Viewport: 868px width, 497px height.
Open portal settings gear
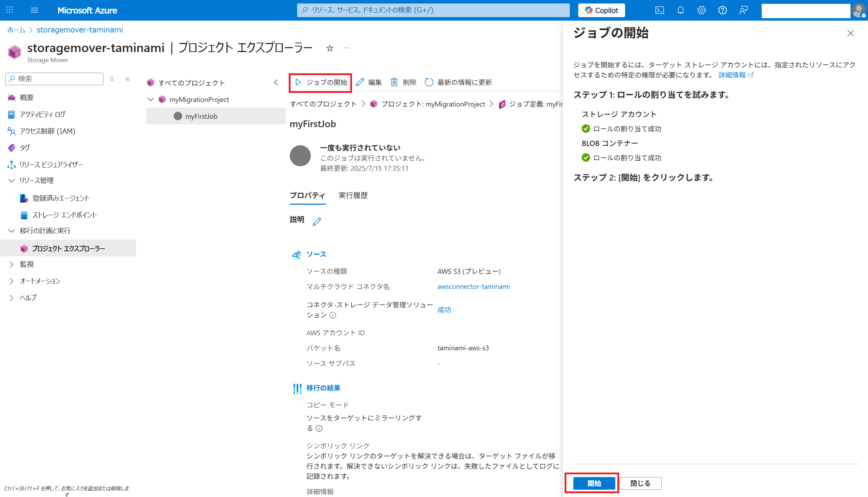(x=702, y=10)
